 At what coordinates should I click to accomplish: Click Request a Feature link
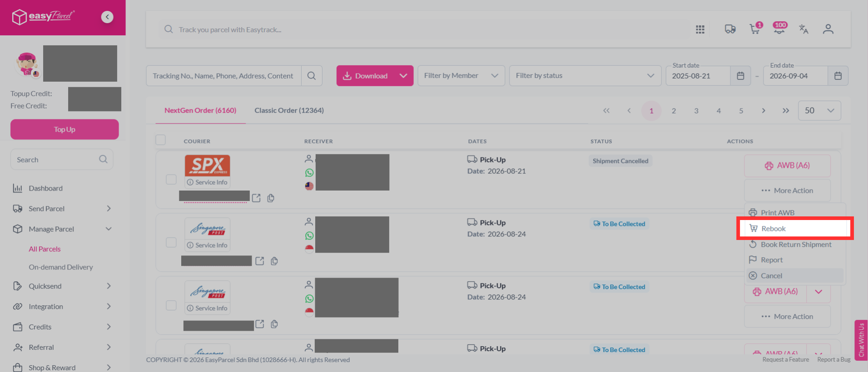click(x=786, y=359)
